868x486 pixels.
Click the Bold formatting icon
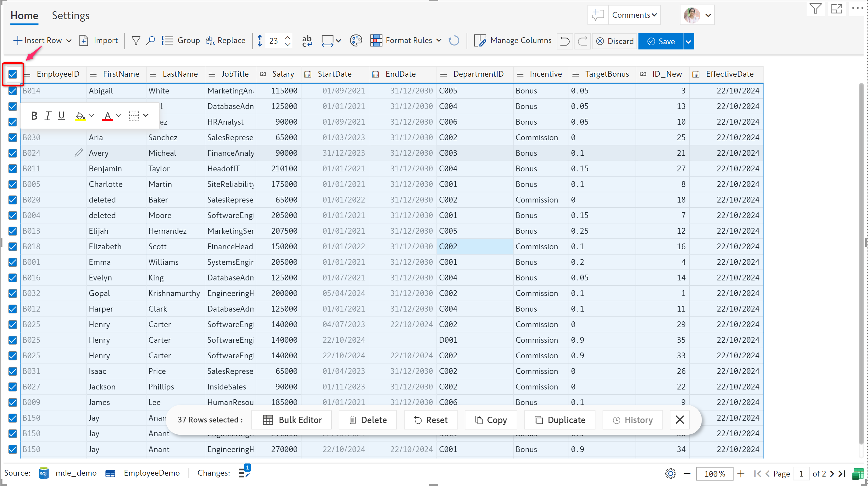(34, 115)
